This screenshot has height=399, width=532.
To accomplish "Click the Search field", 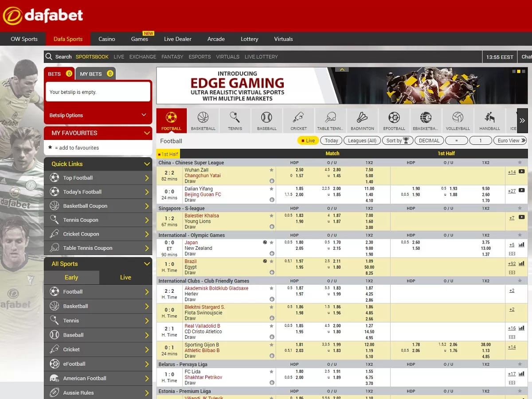I will [63, 57].
